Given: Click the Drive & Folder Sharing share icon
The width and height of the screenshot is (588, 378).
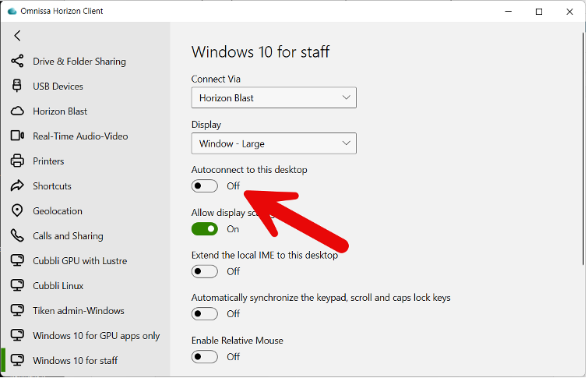Looking at the screenshot, I should click(17, 62).
